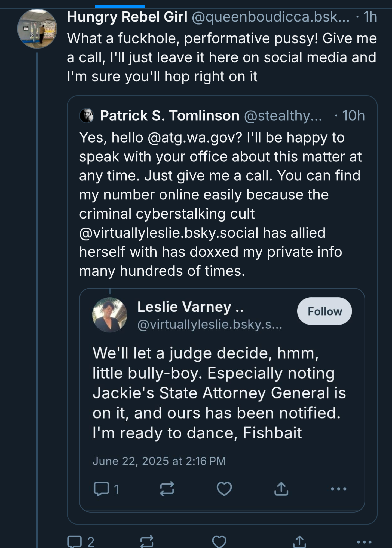Reply to Hungry Rebel Girl's post
Screen dimensions: 392x548
(75, 541)
